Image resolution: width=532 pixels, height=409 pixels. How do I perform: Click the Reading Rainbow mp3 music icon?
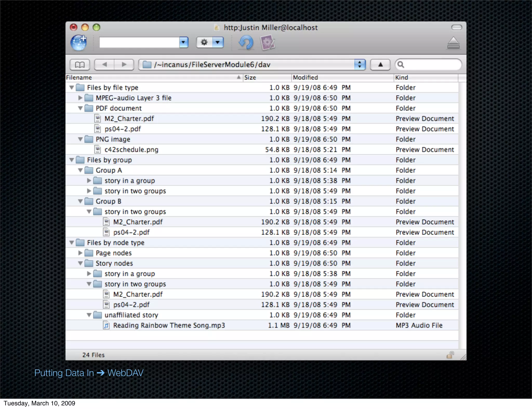pyautogui.click(x=106, y=325)
